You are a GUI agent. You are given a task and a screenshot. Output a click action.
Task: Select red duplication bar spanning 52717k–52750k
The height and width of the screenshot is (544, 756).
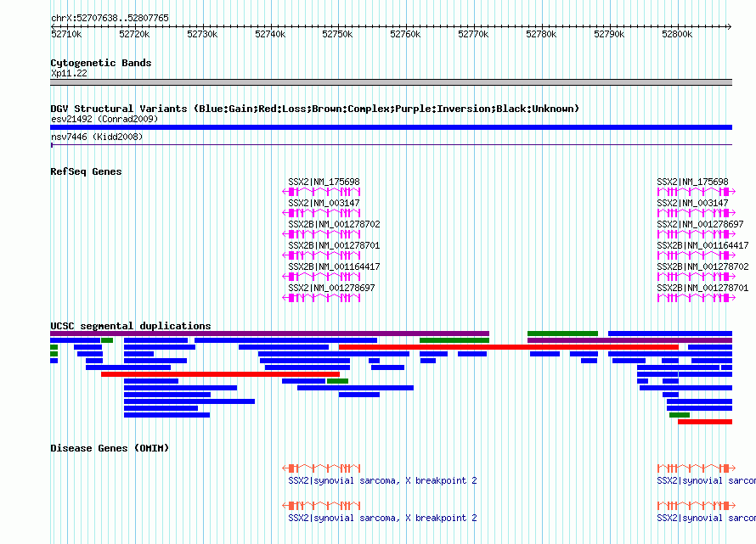click(220, 374)
